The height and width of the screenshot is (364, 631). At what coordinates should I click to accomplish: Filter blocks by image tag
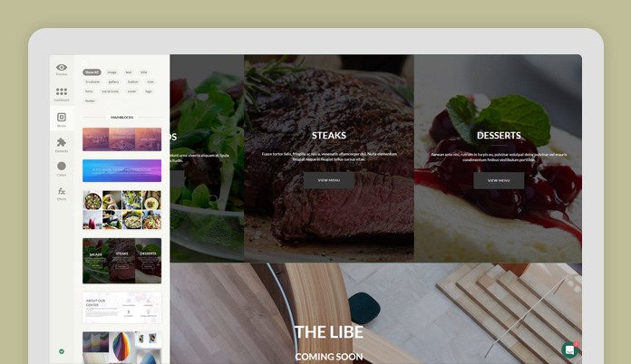click(112, 72)
